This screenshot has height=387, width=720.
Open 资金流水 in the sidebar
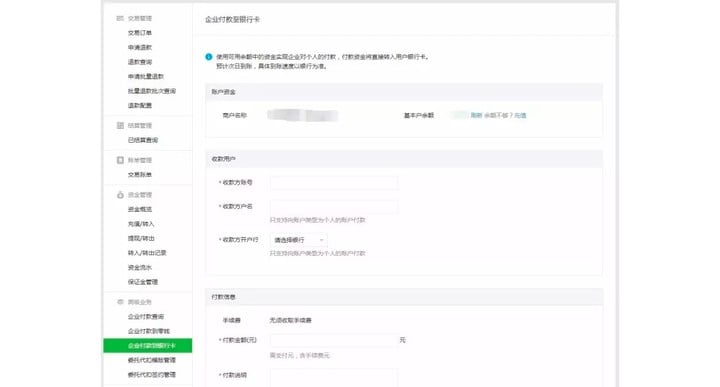[x=140, y=268]
